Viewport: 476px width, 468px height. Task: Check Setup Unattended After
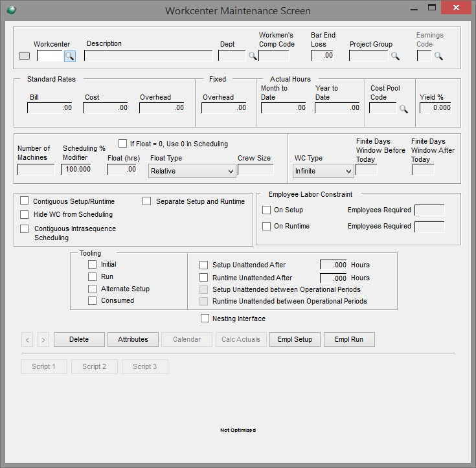pyautogui.click(x=204, y=265)
